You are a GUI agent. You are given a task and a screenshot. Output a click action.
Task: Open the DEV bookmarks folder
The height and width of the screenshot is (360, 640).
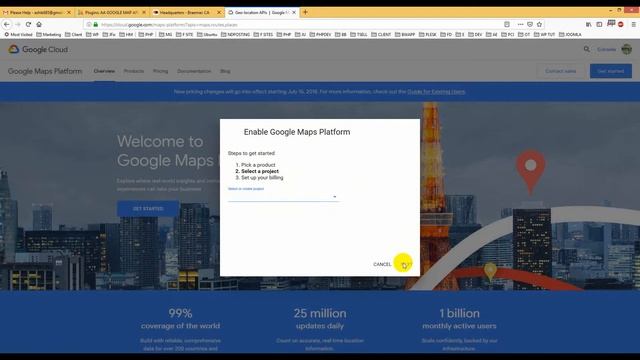click(x=475, y=35)
